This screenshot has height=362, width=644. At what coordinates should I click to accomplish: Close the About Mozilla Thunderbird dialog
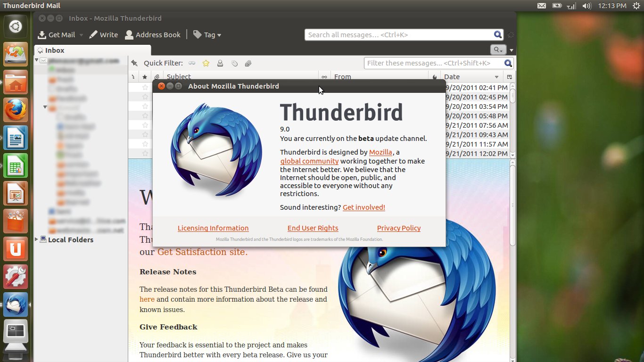(x=161, y=86)
